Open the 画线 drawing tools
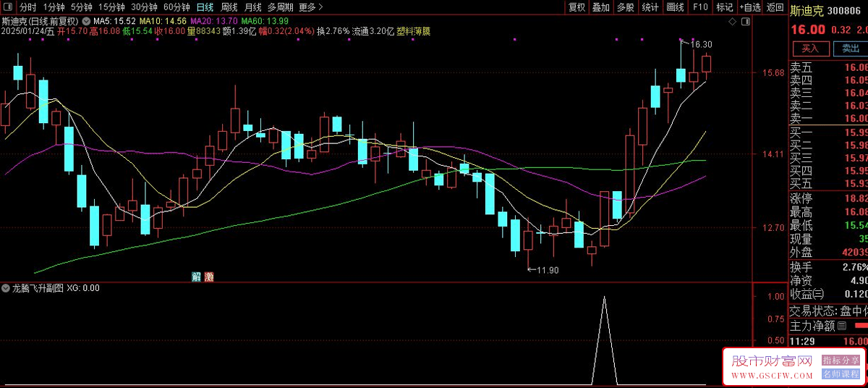Viewport: 868px width, 388px height. tap(675, 7)
